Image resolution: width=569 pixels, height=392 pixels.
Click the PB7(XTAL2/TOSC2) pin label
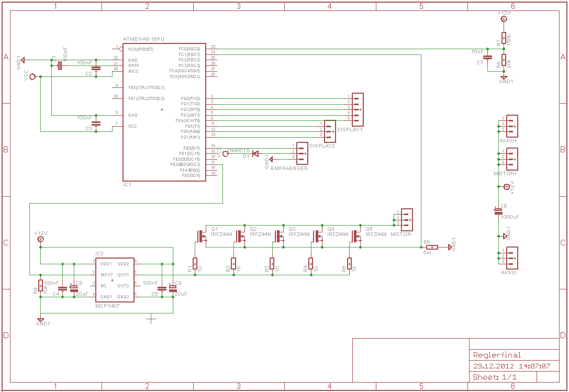pyautogui.click(x=146, y=98)
